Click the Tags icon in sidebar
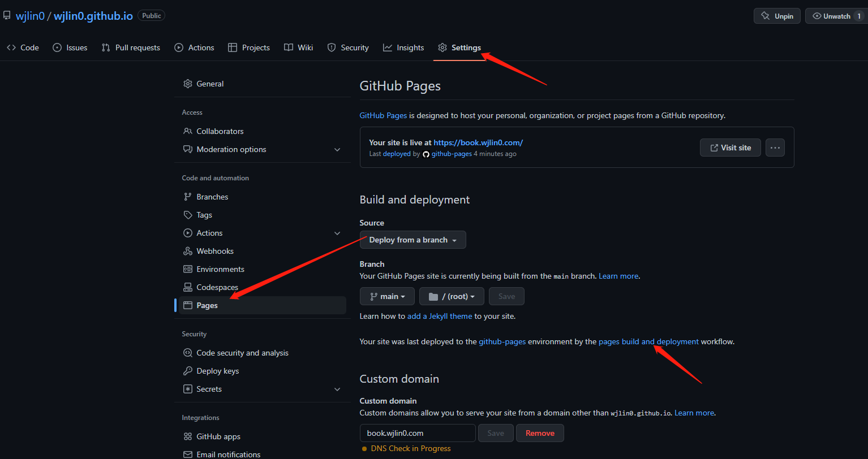868x459 pixels. (x=187, y=215)
